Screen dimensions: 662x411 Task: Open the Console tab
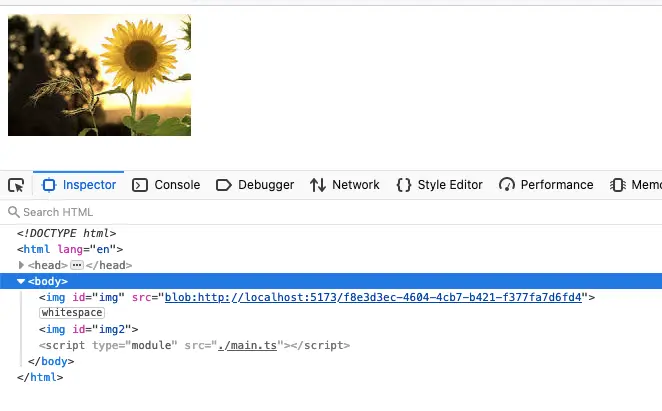[167, 185]
